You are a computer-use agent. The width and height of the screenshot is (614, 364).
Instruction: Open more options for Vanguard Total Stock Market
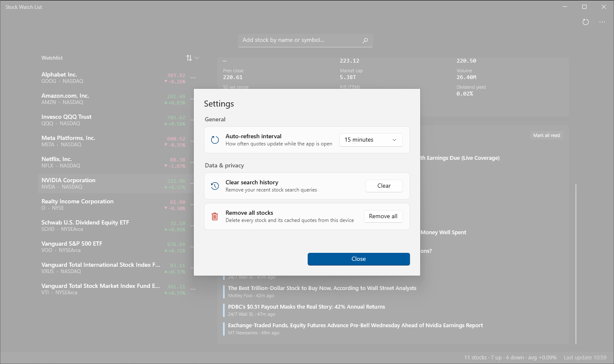coord(193,289)
